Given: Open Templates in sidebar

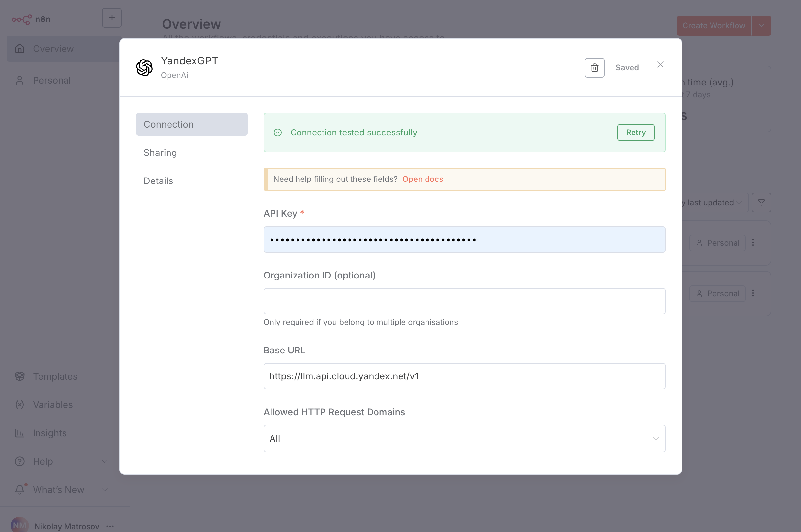Looking at the screenshot, I should click(x=64, y=376).
